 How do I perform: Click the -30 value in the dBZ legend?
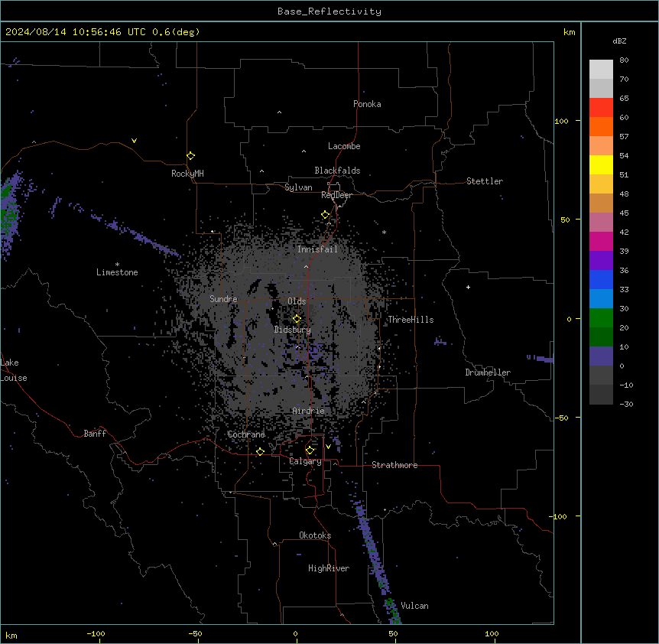[x=626, y=404]
